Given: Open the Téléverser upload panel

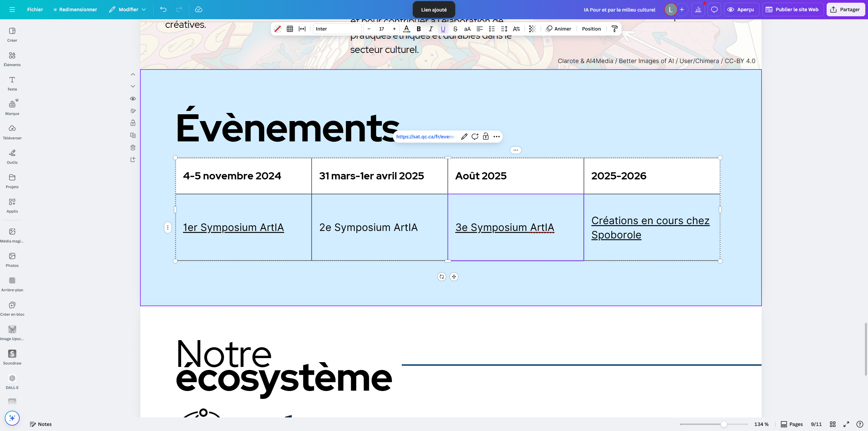Looking at the screenshot, I should click(x=12, y=132).
